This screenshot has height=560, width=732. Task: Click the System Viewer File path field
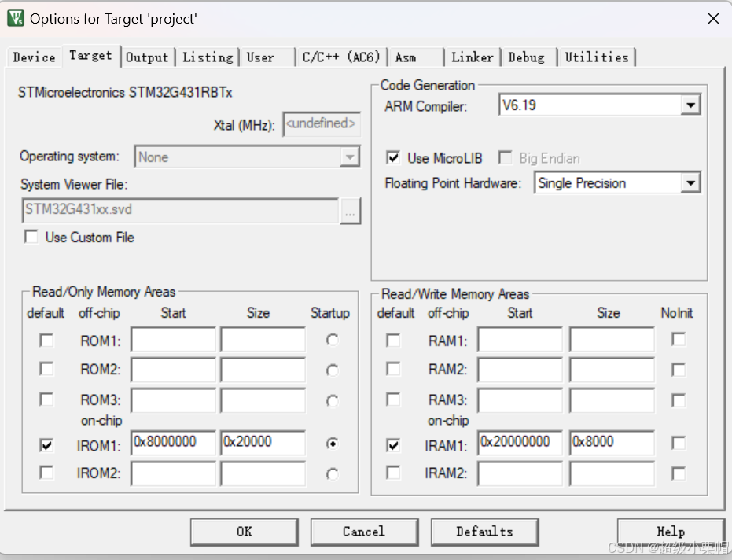coord(180,210)
